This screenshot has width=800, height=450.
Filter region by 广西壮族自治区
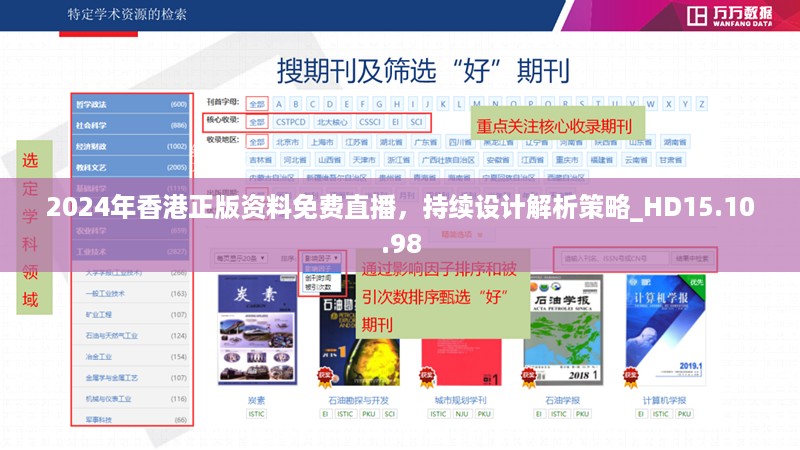click(448, 160)
